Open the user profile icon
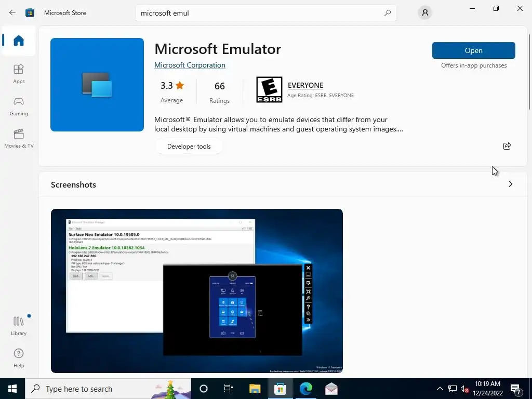 pos(425,13)
